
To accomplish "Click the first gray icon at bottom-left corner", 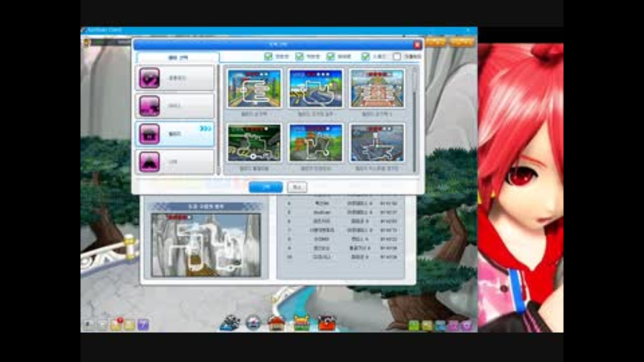I will pyautogui.click(x=89, y=325).
